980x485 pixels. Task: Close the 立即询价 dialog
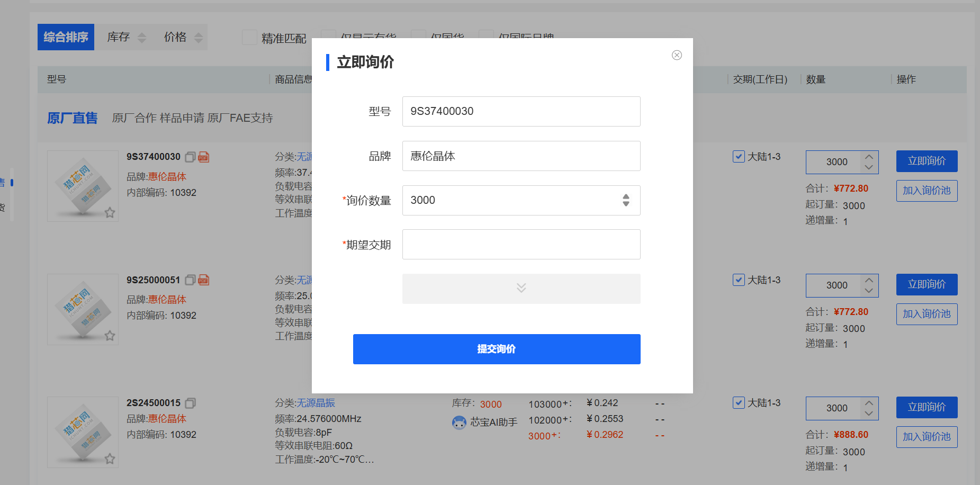(677, 55)
